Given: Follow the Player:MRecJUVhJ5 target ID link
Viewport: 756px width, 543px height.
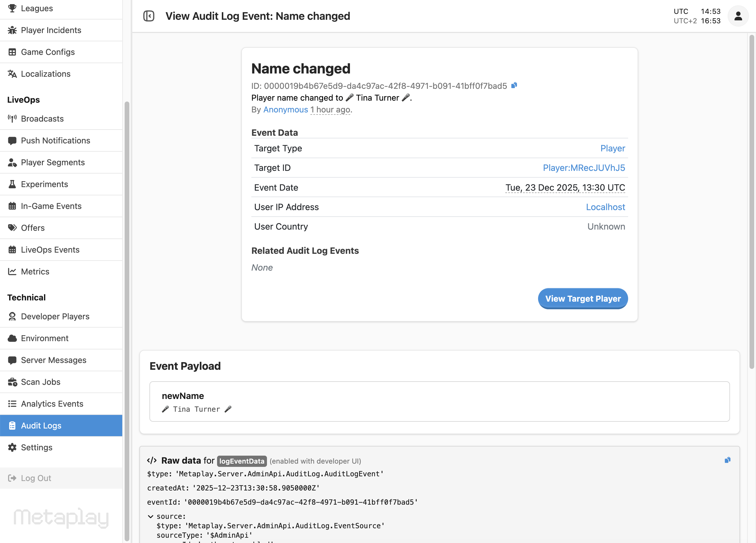Looking at the screenshot, I should click(x=584, y=168).
